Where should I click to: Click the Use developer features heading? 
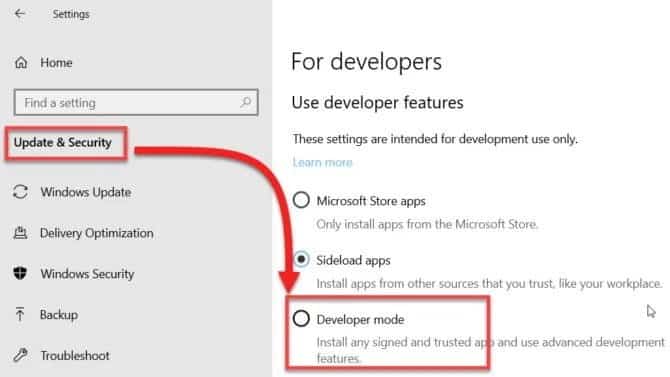tap(377, 103)
